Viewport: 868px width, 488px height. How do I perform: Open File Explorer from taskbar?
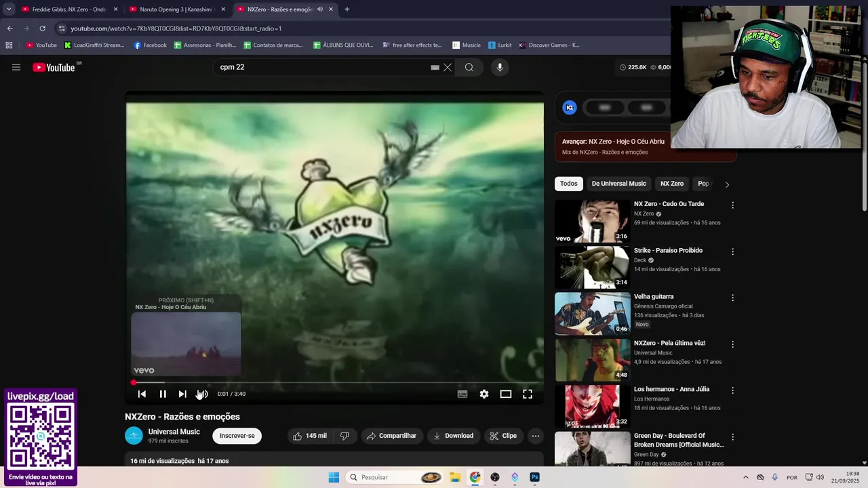pos(455,477)
